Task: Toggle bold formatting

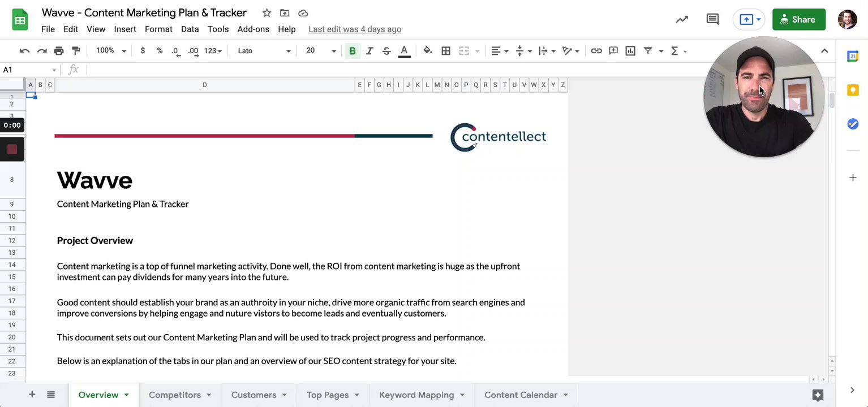Action: pos(353,51)
